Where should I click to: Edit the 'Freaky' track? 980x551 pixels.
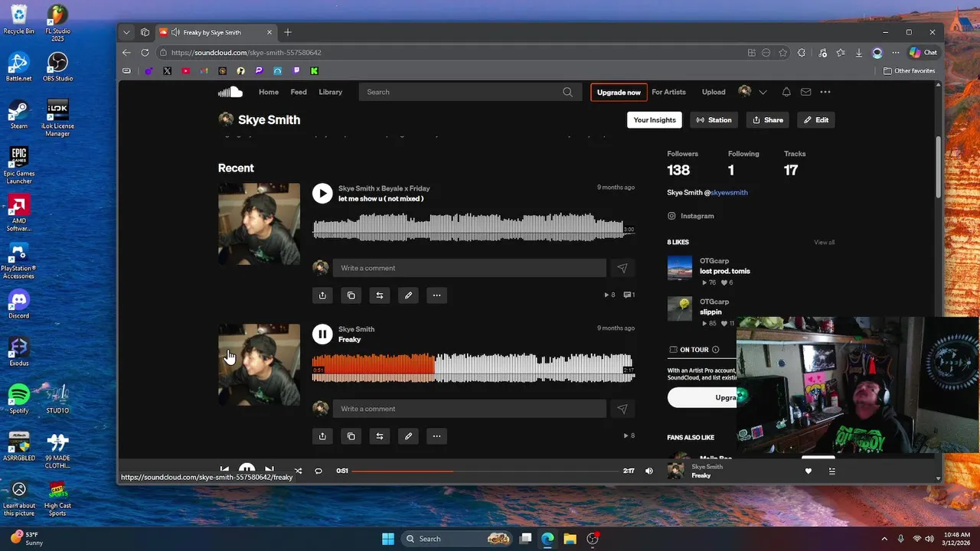408,436
